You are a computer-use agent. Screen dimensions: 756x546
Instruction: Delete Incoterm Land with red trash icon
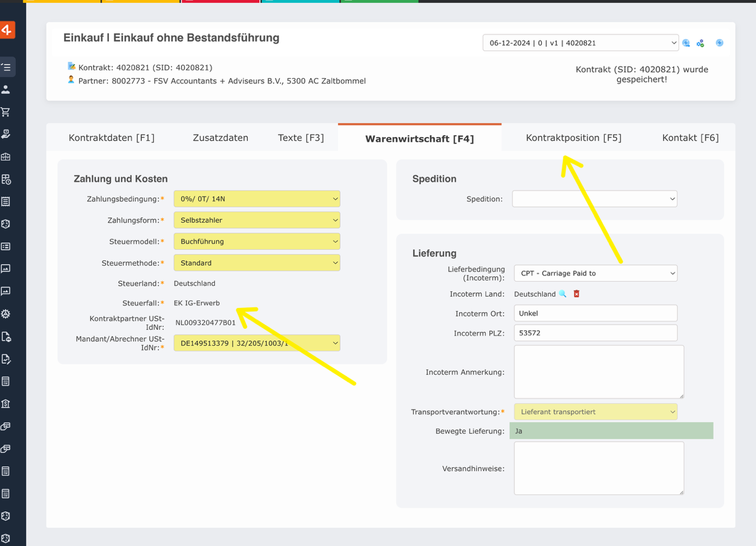coord(576,294)
